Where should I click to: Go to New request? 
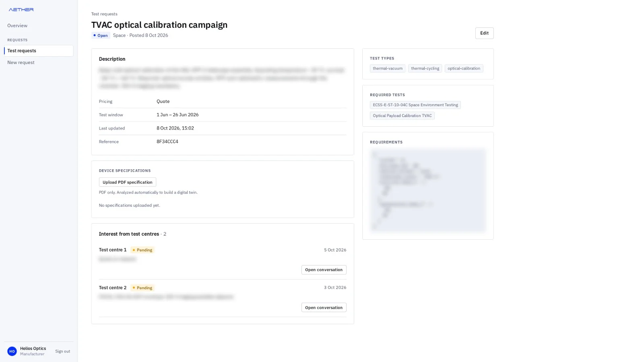click(21, 63)
